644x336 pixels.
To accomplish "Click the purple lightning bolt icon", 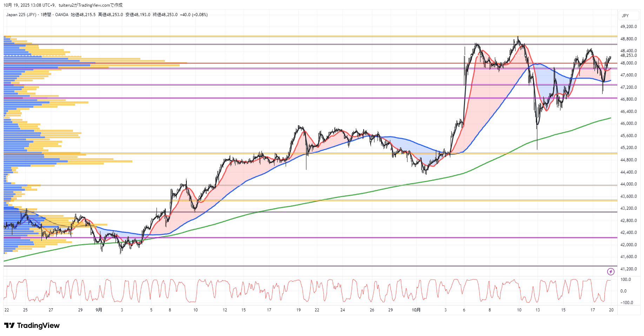I will click(611, 271).
